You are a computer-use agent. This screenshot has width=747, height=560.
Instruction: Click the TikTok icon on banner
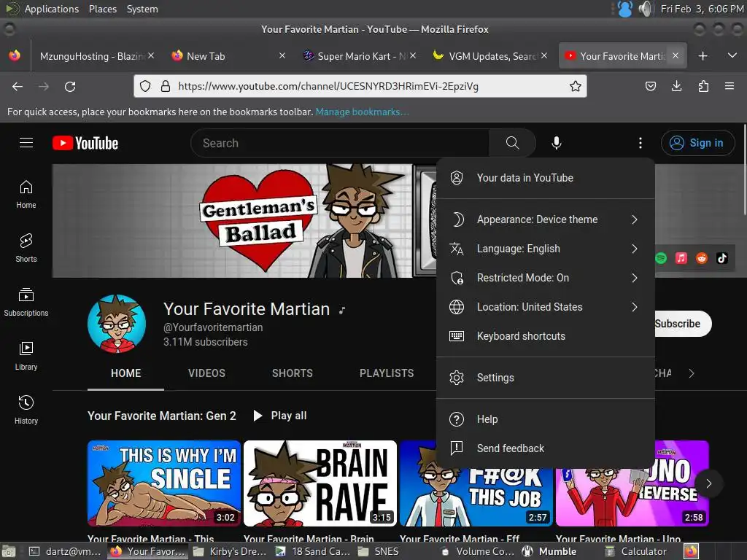tap(722, 258)
